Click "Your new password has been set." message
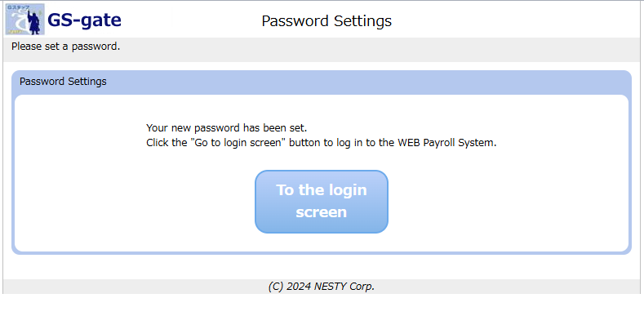 click(226, 128)
